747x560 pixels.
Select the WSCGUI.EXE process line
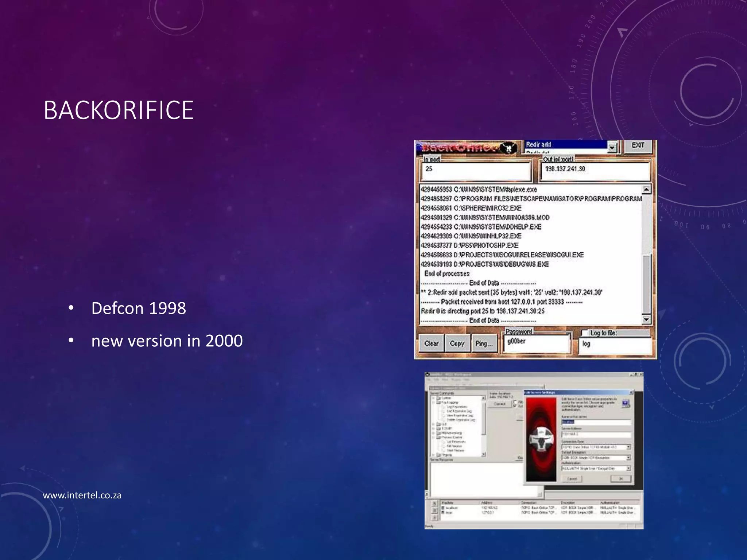pos(502,255)
